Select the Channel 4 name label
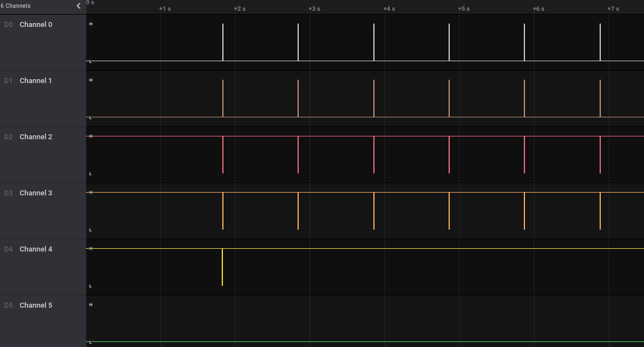Image resolution: width=644 pixels, height=347 pixels. (x=36, y=249)
